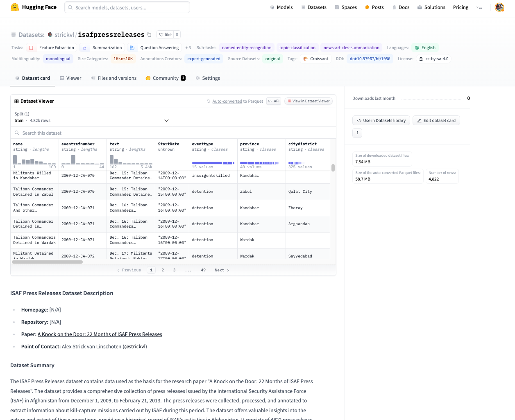
Task: Open the Knock on the Door paper link
Action: (100, 334)
